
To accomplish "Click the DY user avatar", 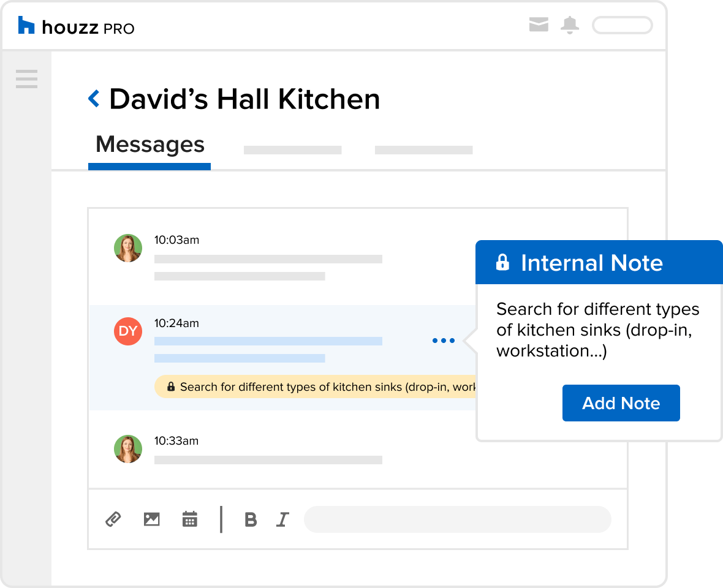I will [128, 331].
